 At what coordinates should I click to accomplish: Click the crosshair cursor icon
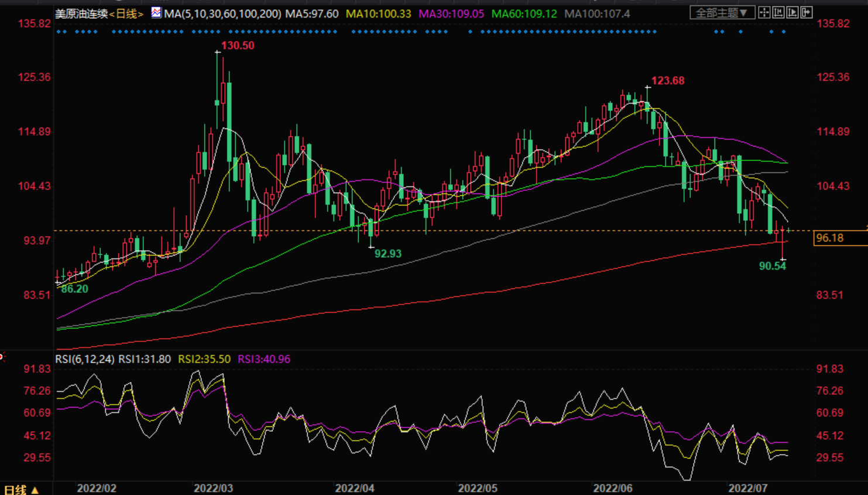pyautogui.click(x=764, y=12)
